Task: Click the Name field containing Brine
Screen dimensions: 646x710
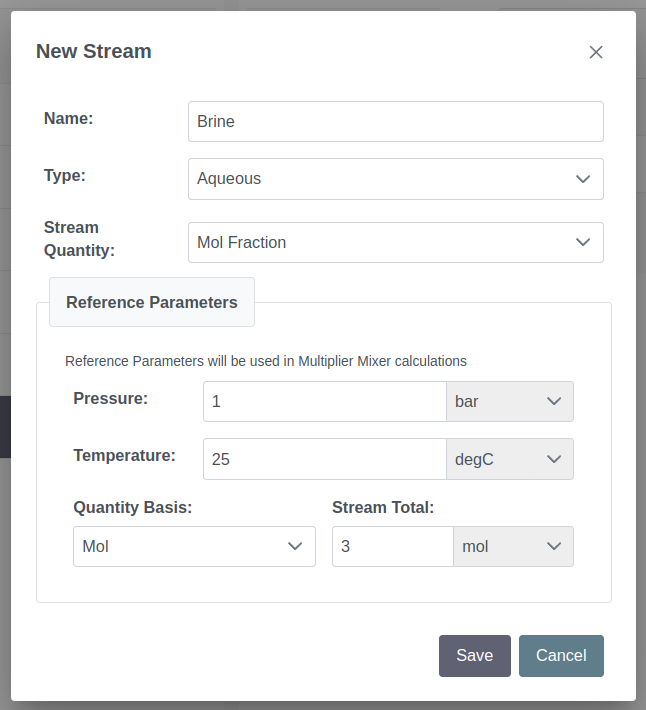Action: point(396,121)
